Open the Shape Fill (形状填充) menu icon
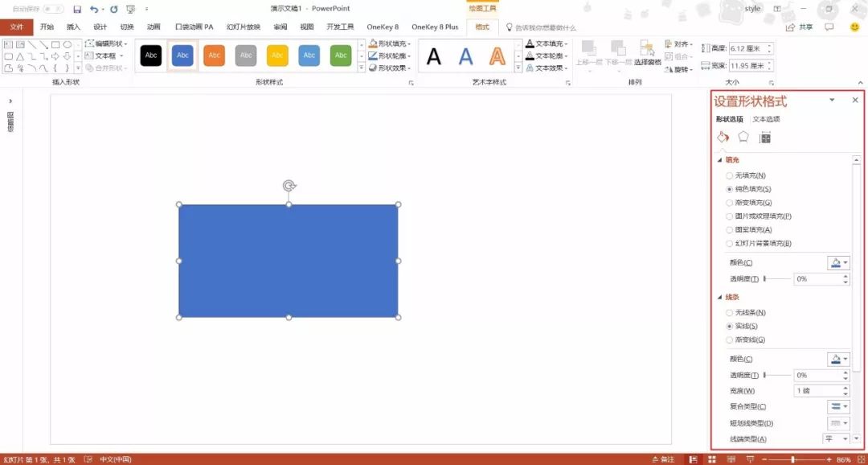 (375, 44)
